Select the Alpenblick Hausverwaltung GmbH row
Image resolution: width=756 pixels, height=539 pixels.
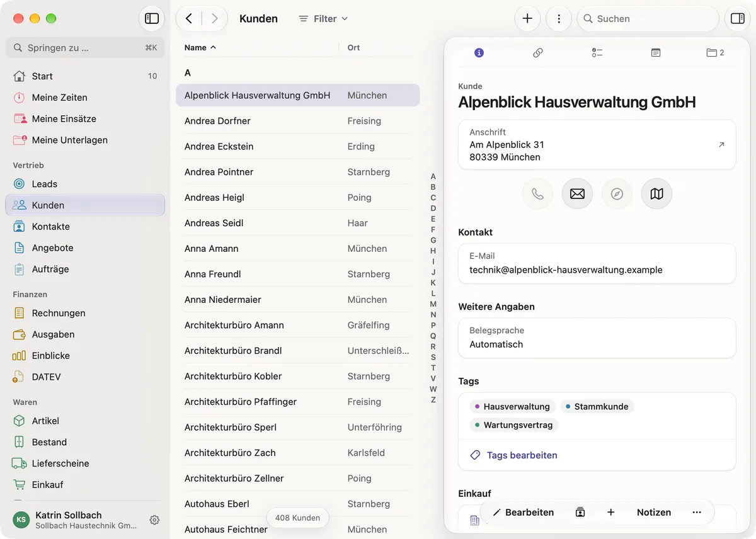pyautogui.click(x=297, y=96)
